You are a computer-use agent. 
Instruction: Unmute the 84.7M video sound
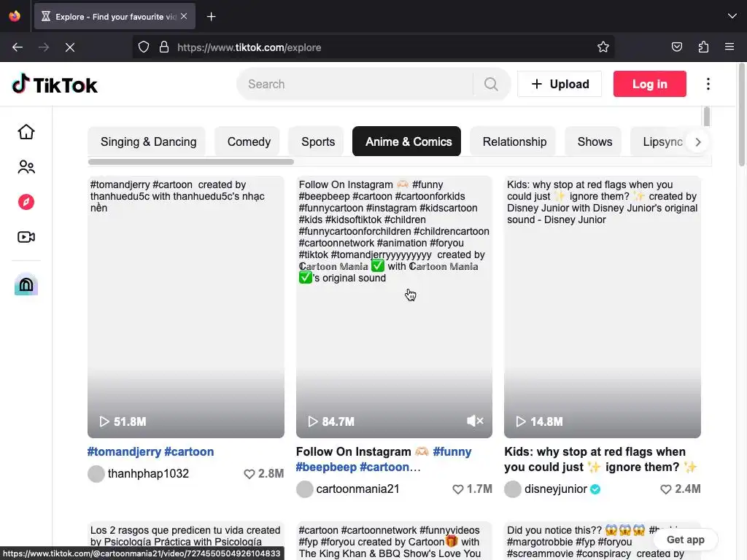475,421
